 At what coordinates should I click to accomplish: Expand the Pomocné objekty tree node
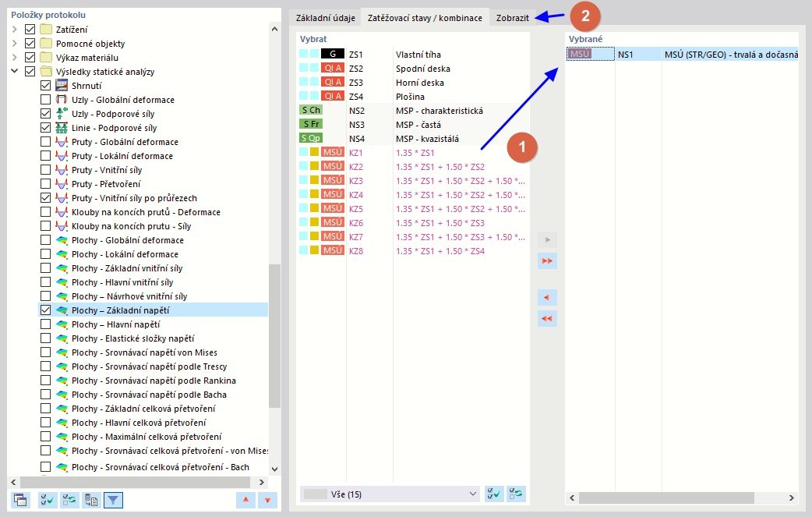click(x=15, y=43)
